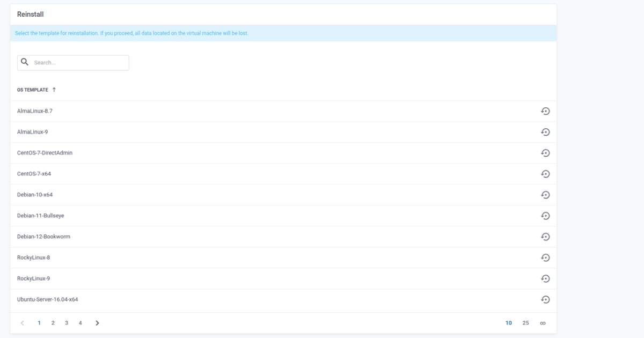
Task: Set page size to 10 entries
Action: click(x=508, y=323)
